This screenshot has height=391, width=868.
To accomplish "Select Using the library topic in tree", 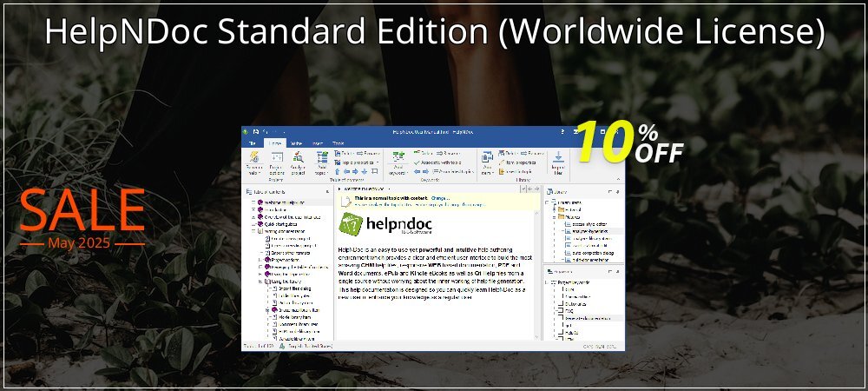I will pos(286,282).
